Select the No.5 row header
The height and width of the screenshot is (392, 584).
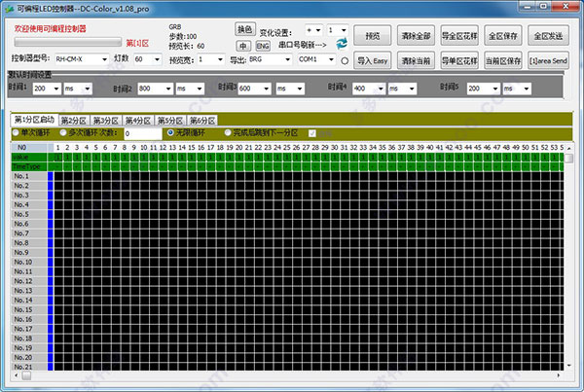tap(29, 214)
